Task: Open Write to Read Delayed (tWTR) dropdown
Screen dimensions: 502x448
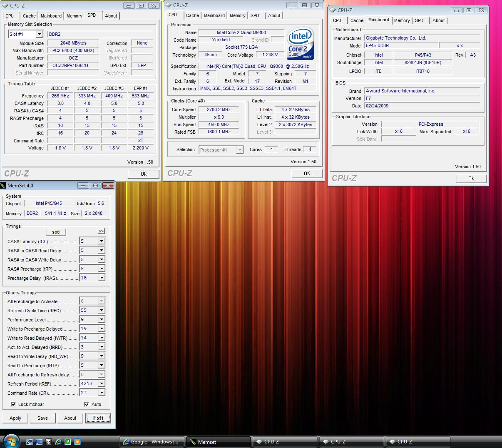Action: click(x=101, y=338)
